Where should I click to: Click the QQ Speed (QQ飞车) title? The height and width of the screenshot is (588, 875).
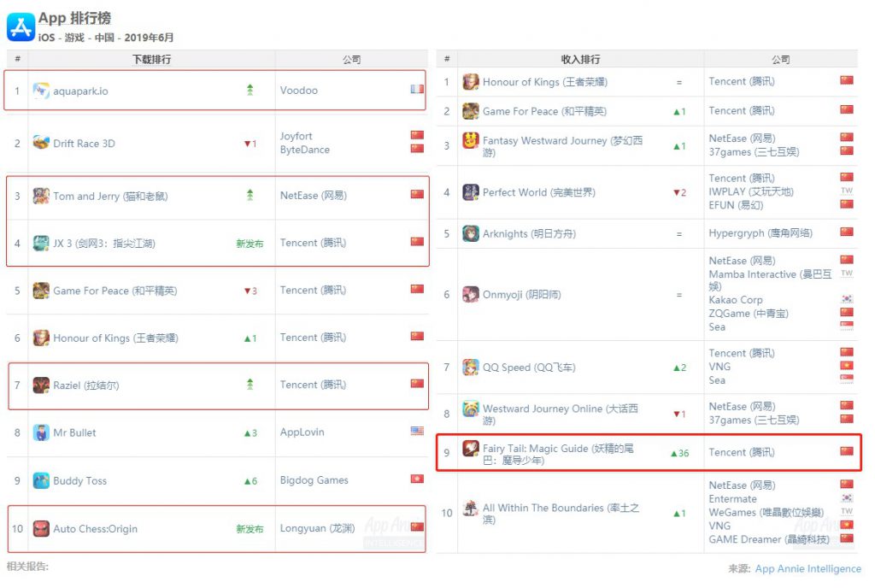pyautogui.click(x=529, y=367)
